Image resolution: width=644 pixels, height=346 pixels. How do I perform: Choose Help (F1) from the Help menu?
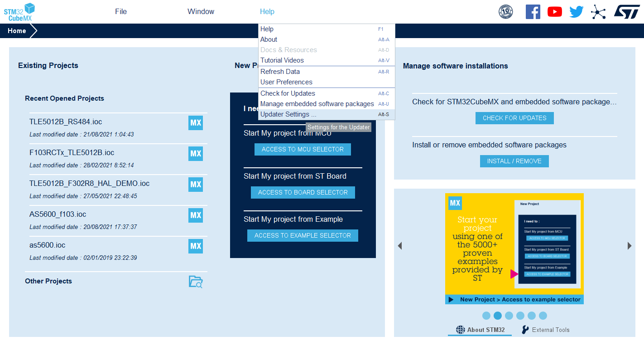(x=327, y=29)
